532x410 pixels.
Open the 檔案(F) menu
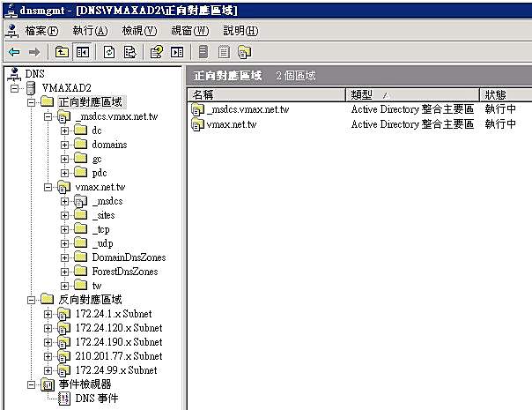41,31
